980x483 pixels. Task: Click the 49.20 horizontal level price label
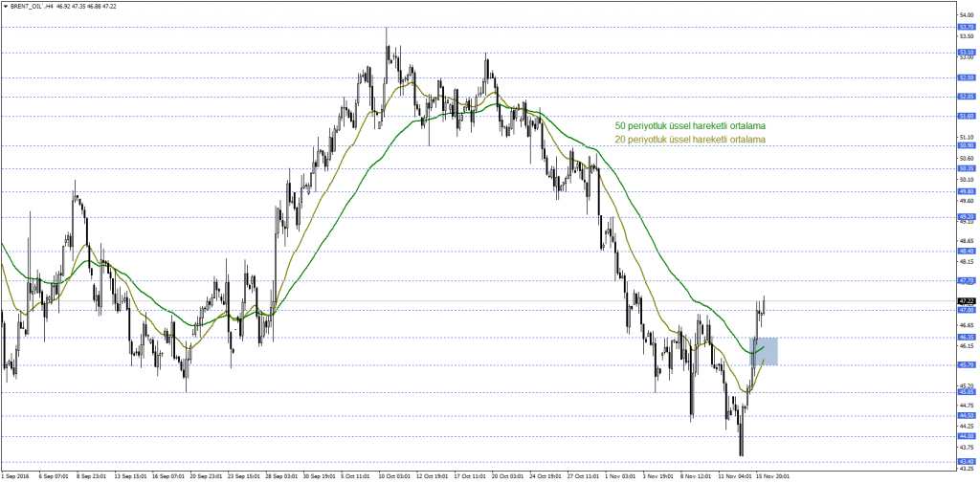pyautogui.click(x=967, y=217)
